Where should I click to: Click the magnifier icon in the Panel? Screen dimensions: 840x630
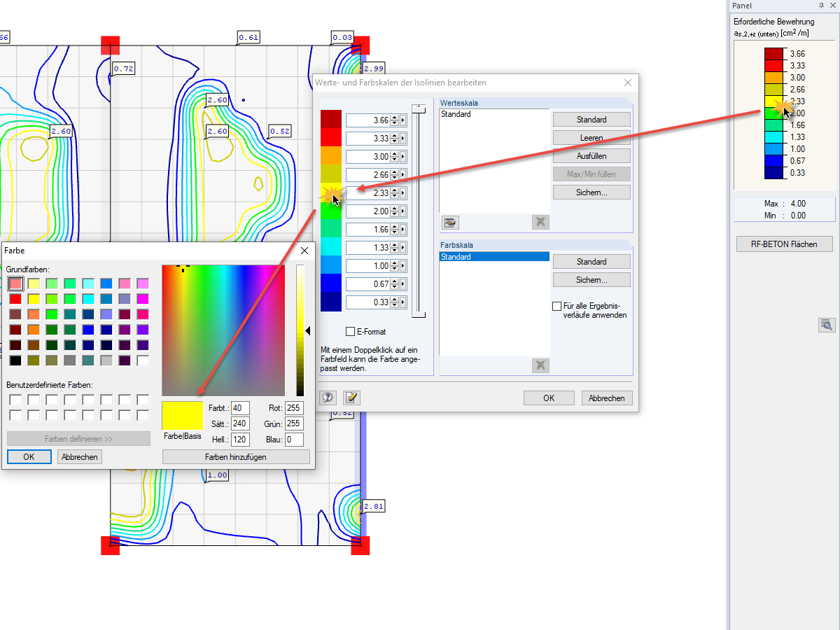[x=827, y=325]
